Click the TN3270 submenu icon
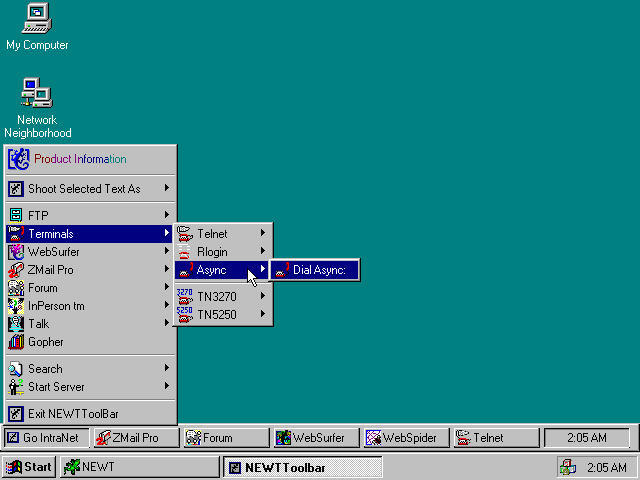Image resolution: width=640 pixels, height=480 pixels. point(184,297)
